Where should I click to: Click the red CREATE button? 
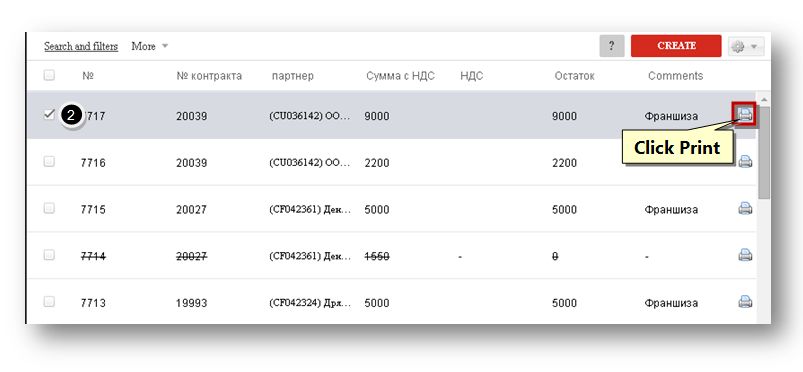pyautogui.click(x=676, y=46)
